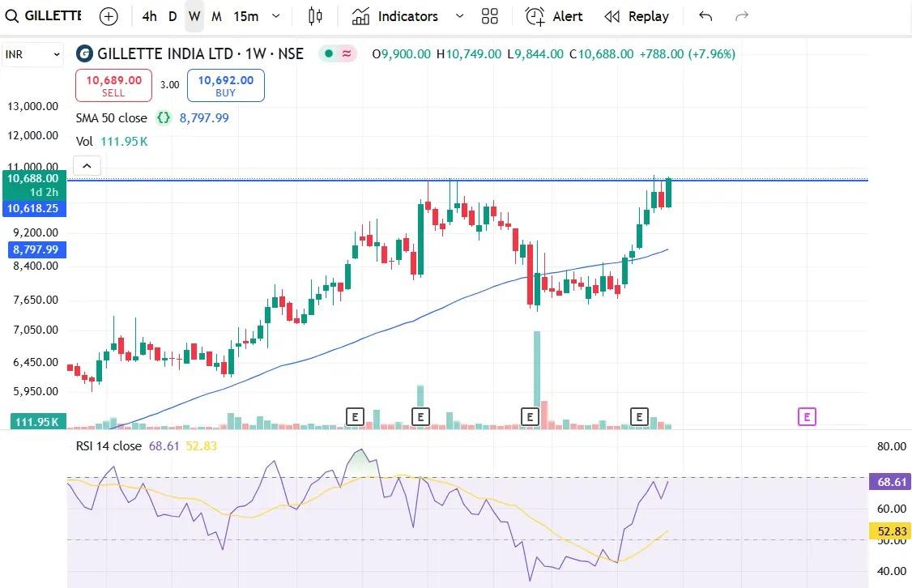Click the +788.00 (+7.96%) change value
Viewport: 912px width, 588px height.
tap(687, 54)
